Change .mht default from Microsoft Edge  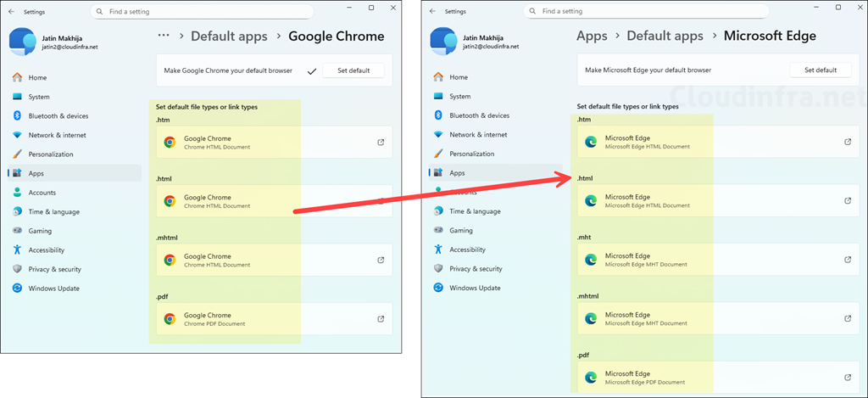click(x=719, y=260)
